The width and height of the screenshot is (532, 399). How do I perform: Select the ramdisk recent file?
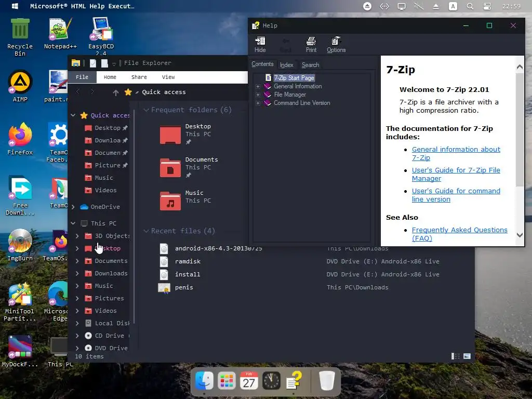(x=188, y=261)
